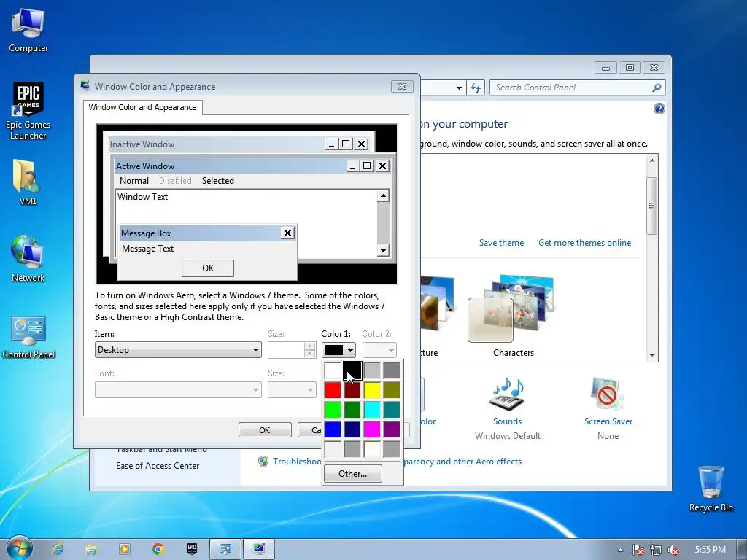The height and width of the screenshot is (560, 747).
Task: Select the Network desktop icon
Action: 28,259
